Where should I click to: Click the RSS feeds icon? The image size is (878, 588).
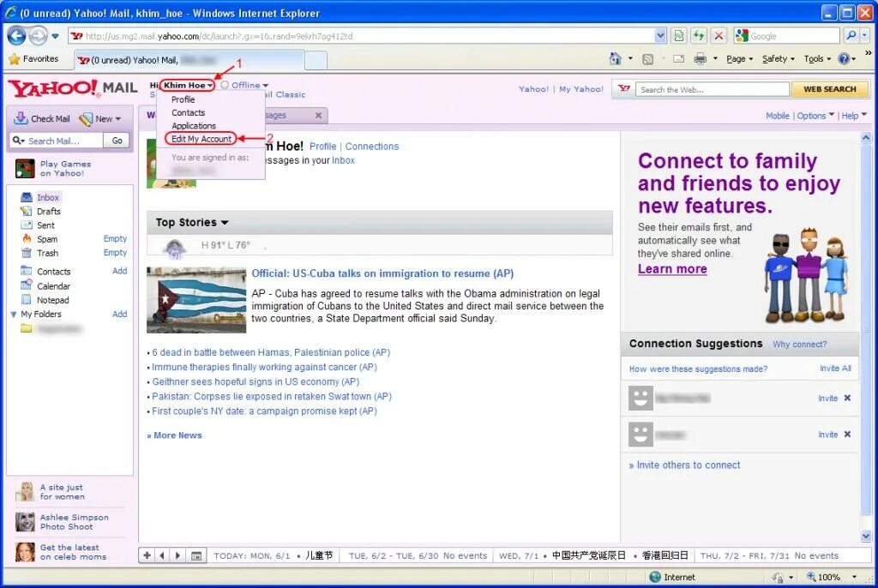[x=648, y=59]
